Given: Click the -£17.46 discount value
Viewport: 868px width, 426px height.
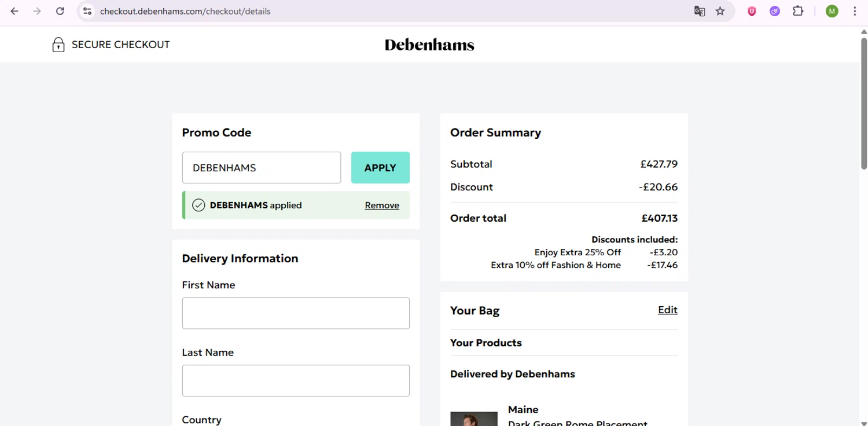Looking at the screenshot, I should (663, 265).
